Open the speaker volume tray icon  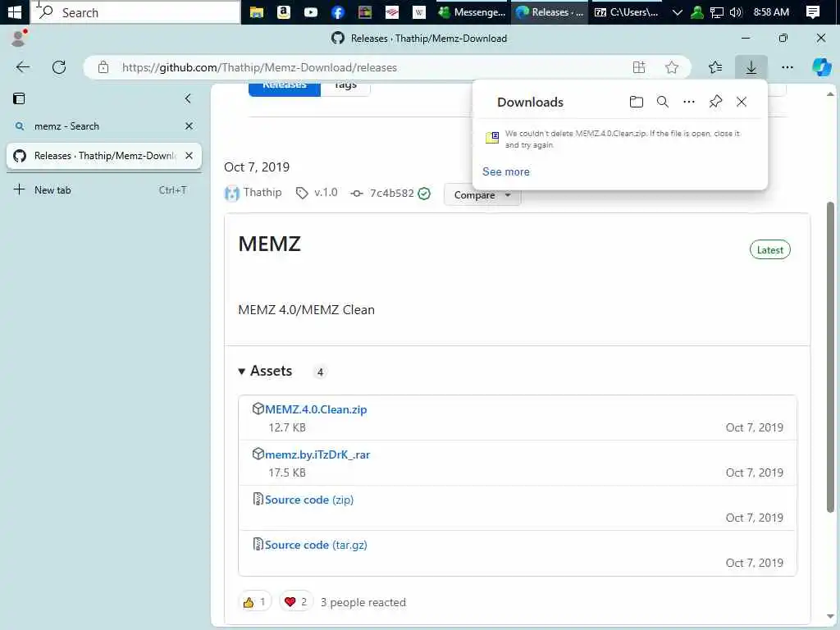736,11
